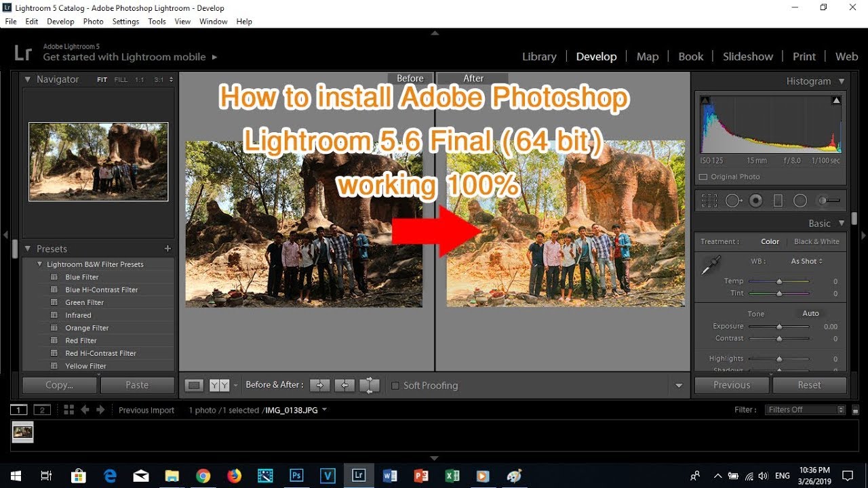Copy After settings to Before arrow
Image resolution: width=868 pixels, height=488 pixels.
coord(344,385)
